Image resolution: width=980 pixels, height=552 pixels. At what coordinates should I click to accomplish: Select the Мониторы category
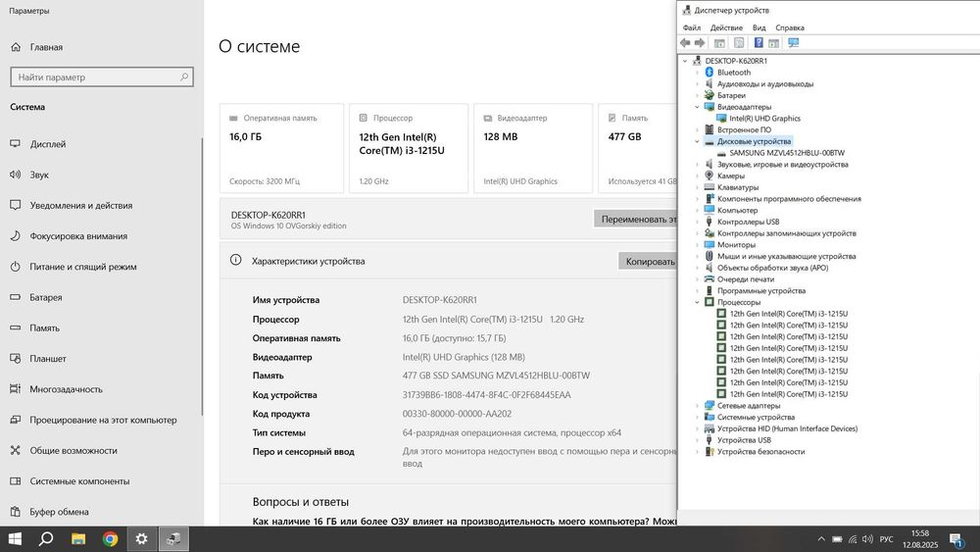[x=736, y=245]
